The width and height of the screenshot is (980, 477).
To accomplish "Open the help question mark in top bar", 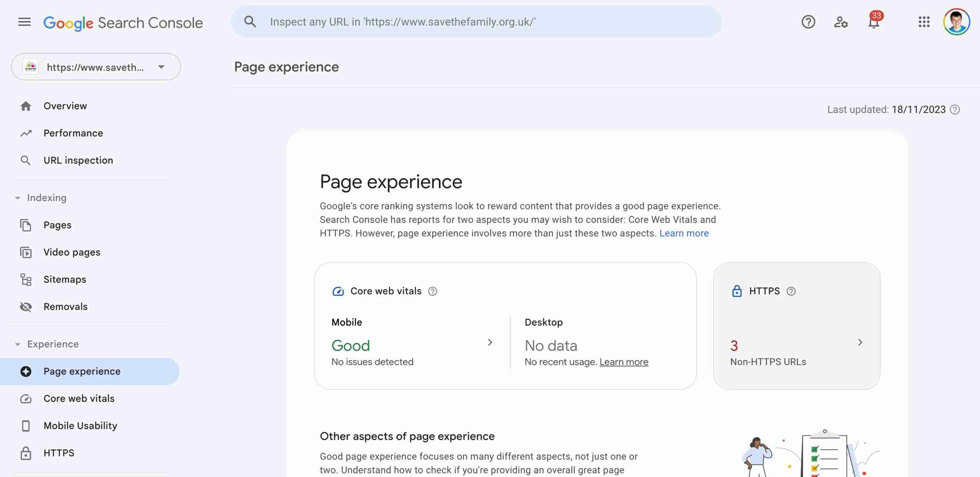I will [808, 22].
